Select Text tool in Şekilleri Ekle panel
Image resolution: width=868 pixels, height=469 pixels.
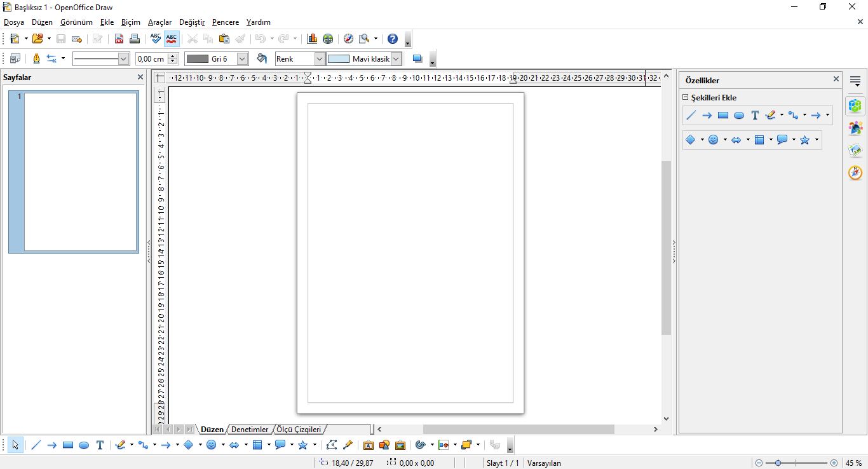click(x=755, y=115)
